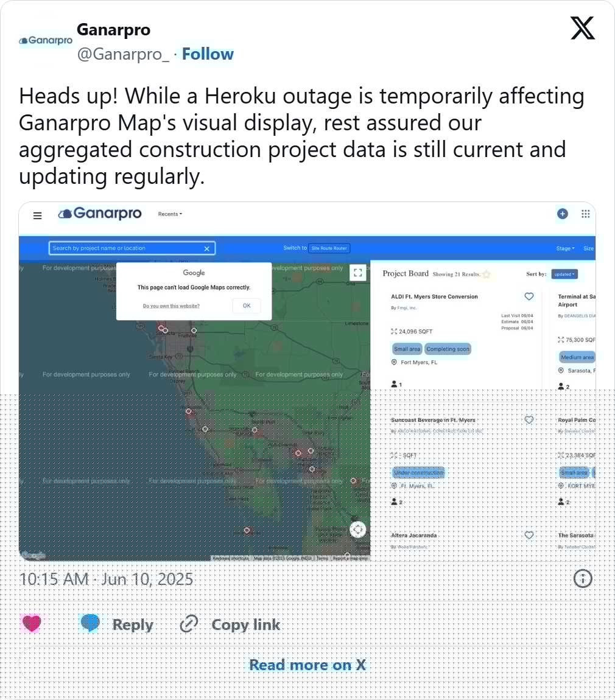Select the Completing soon tag

pyautogui.click(x=448, y=349)
